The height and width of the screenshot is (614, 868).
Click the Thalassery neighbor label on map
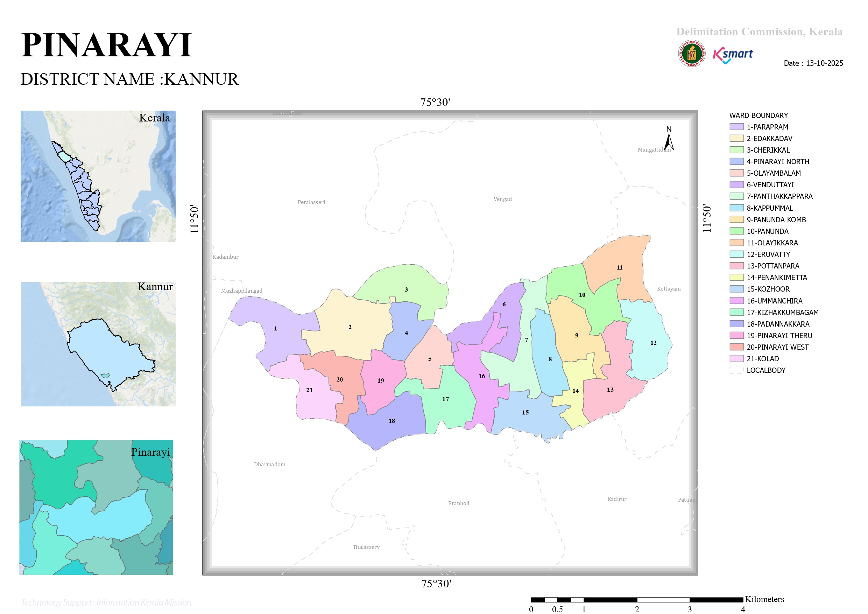pyautogui.click(x=366, y=547)
